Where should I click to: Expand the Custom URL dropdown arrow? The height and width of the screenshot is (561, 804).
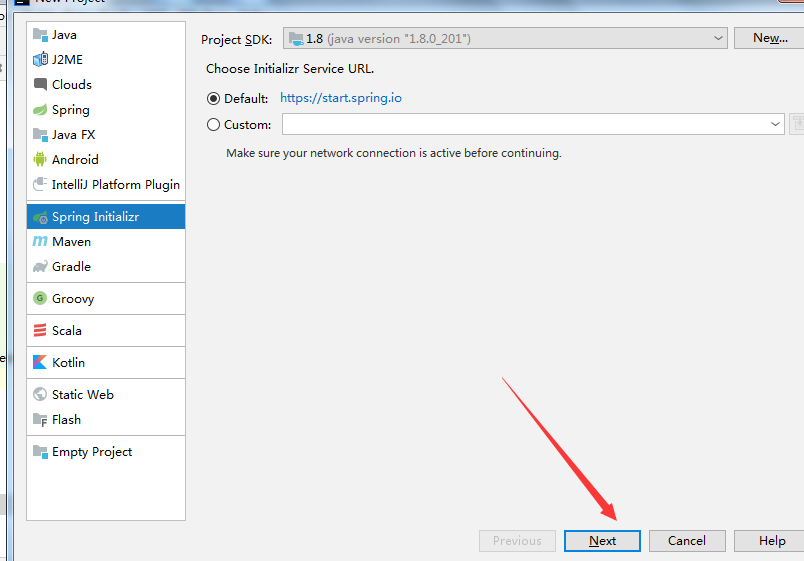tap(775, 124)
